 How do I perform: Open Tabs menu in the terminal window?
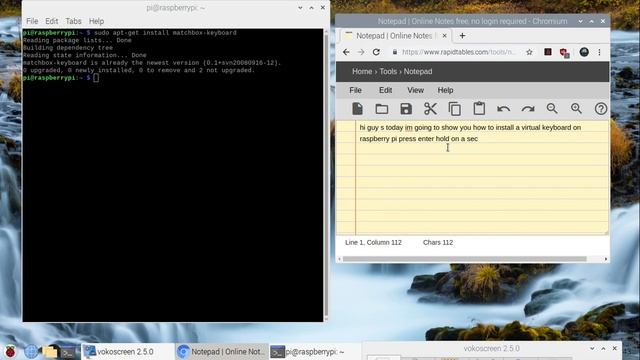73,21
